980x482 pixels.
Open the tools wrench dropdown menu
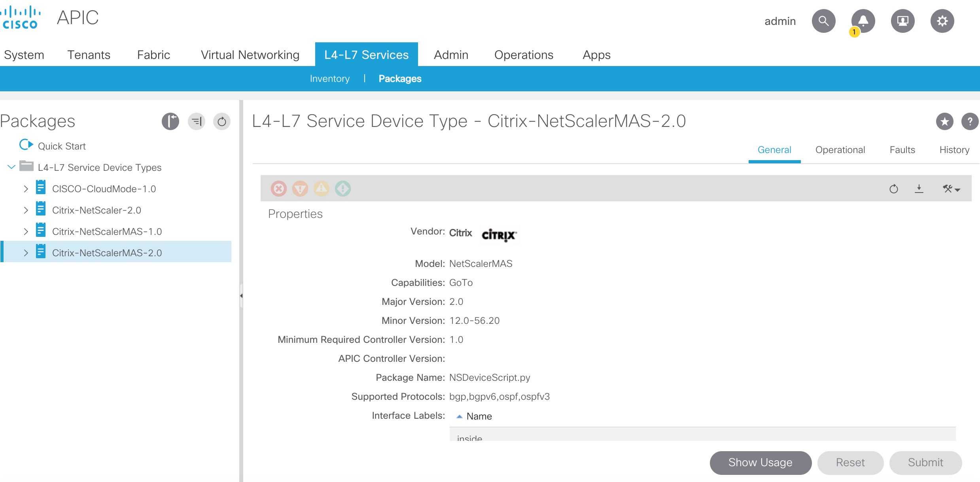tap(951, 189)
